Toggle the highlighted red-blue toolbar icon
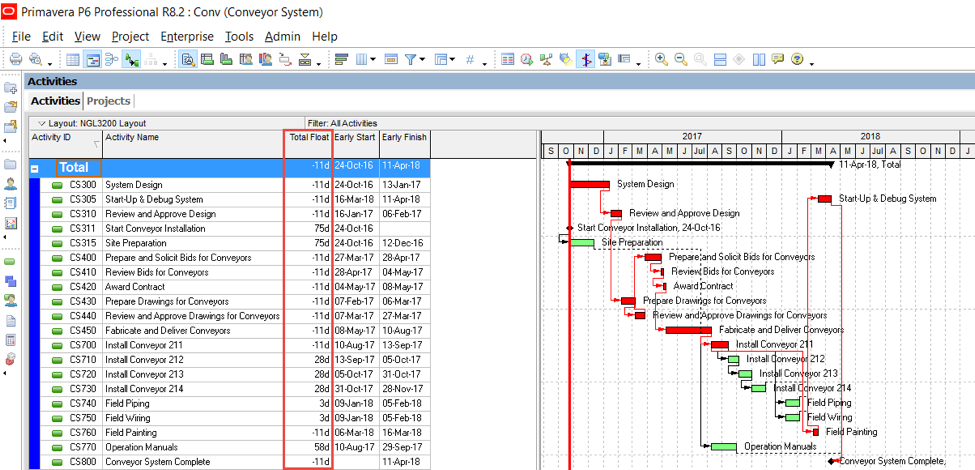975x470 pixels. tap(585, 60)
